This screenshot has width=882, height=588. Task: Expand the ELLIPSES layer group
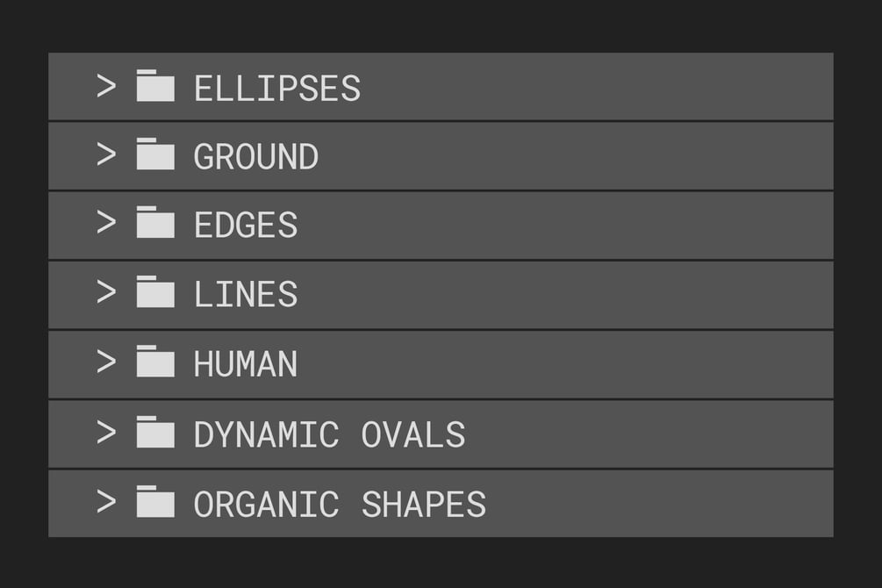(106, 86)
